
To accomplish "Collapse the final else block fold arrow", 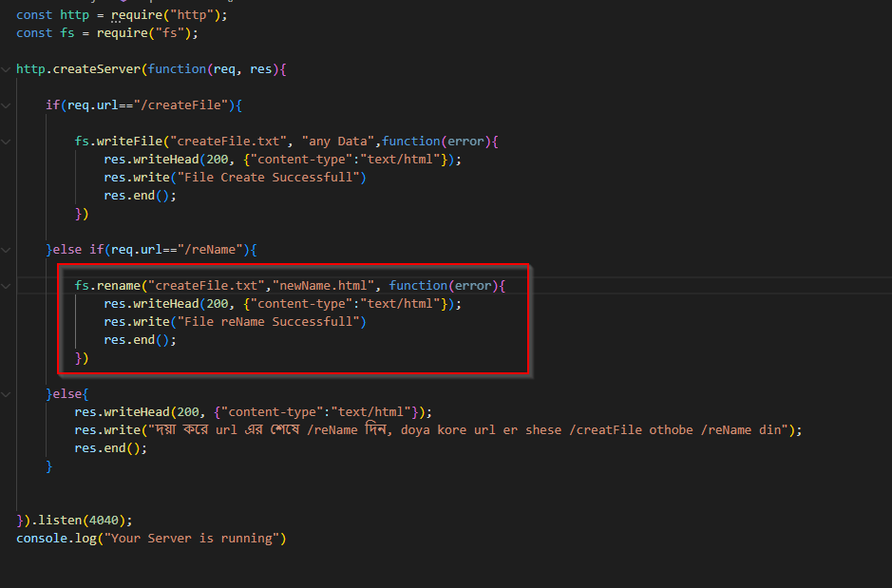I will (x=6, y=394).
